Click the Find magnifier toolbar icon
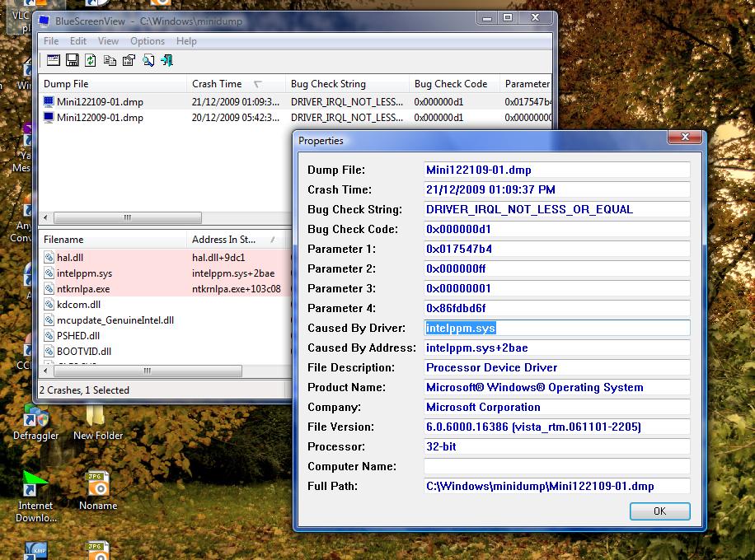Viewport: 755px width, 560px height. [x=148, y=60]
